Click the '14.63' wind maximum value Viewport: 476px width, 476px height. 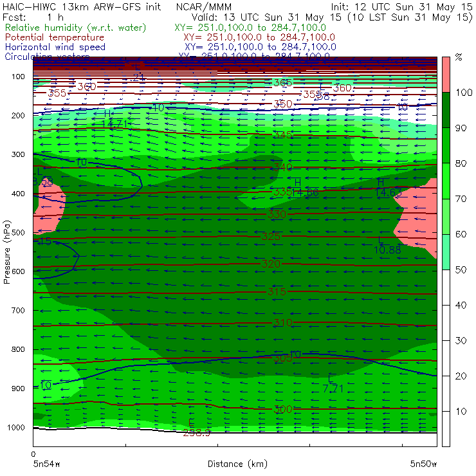(389, 192)
